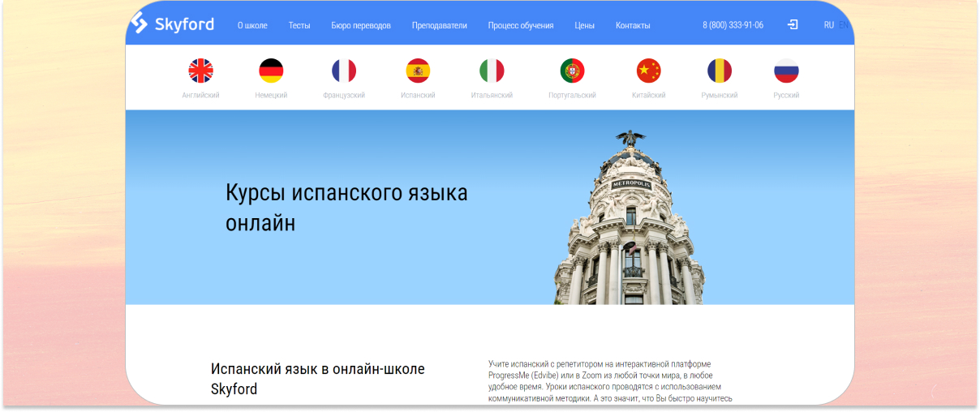This screenshot has width=980, height=412.
Task: Pick the Russian flag icon
Action: click(786, 71)
